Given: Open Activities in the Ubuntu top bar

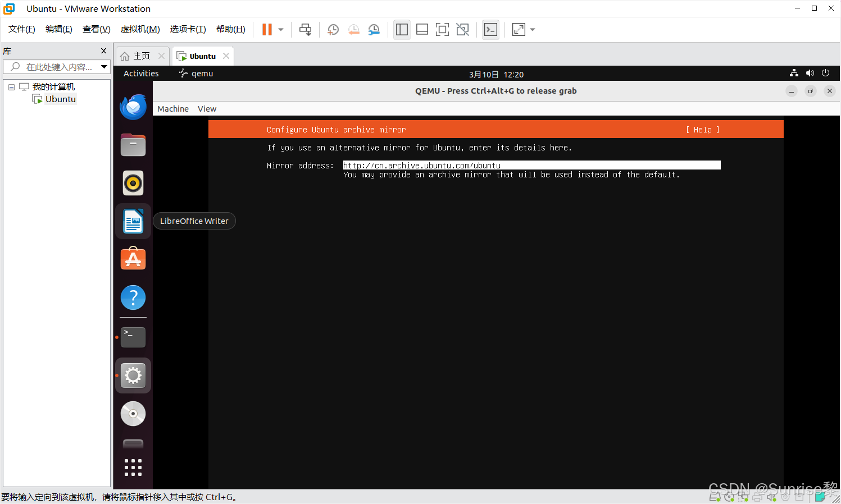Looking at the screenshot, I should [x=141, y=74].
